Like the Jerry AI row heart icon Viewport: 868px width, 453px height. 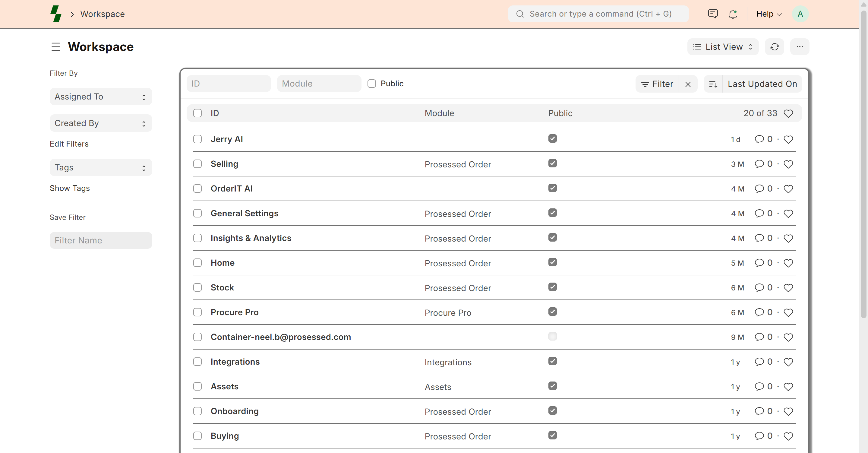(788, 139)
